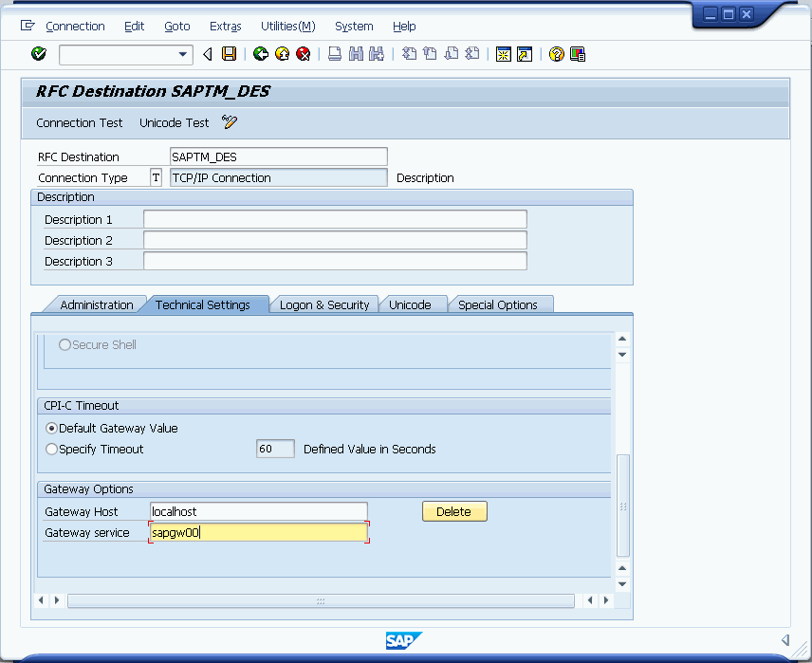Screen dimensions: 812x663
Task: Switch to the Special Options tab
Action: [x=498, y=304]
